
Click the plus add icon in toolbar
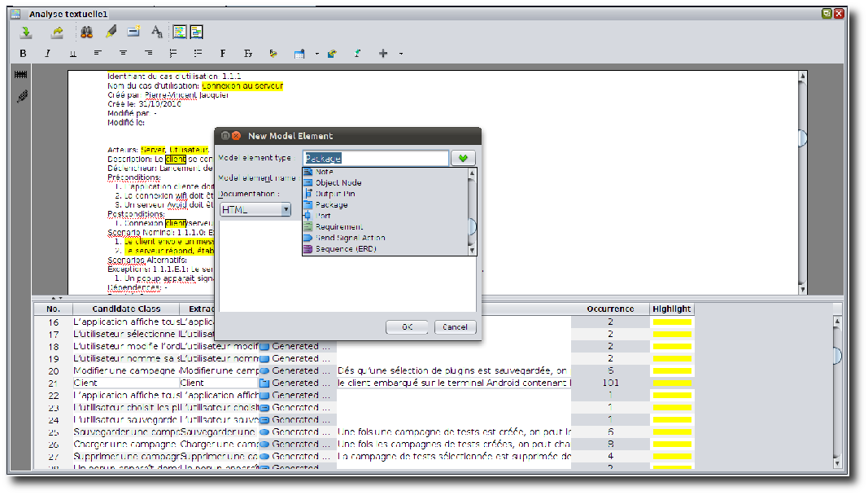point(383,54)
